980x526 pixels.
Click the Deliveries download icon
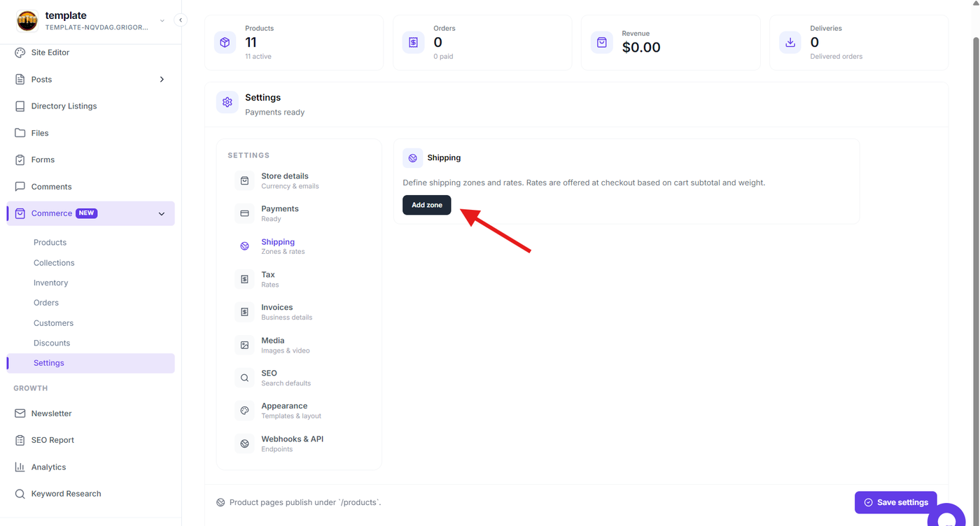[790, 43]
